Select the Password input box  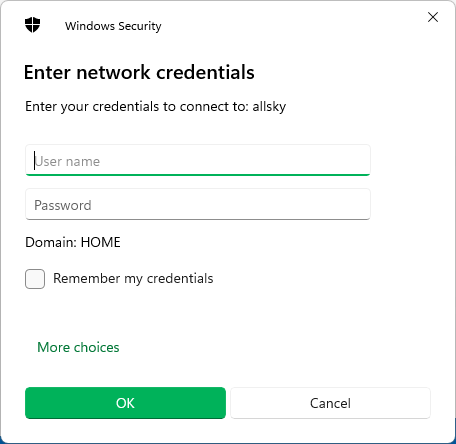(x=198, y=204)
